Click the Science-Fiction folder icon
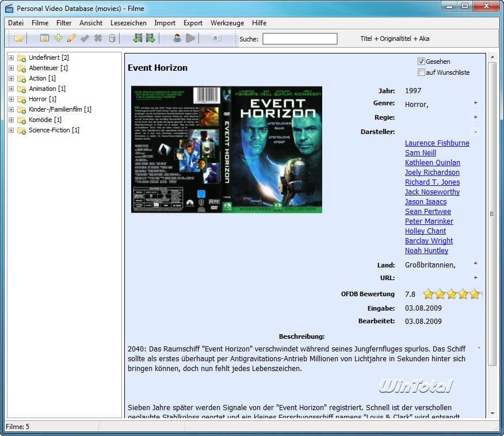Image resolution: width=504 pixels, height=436 pixels. coord(21,130)
